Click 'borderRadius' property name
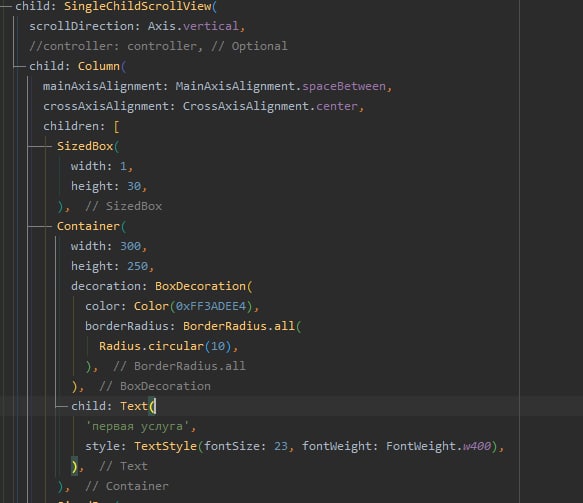Screen dimensions: 583x503 coord(127,326)
